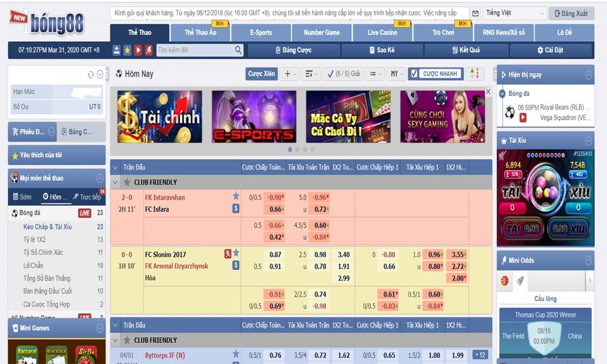Click the search magnifier icon
Viewport: 607px width, 364px height.
pos(239,50)
